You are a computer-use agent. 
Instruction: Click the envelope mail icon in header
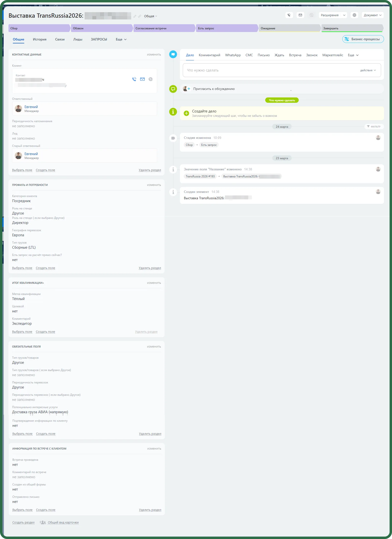300,15
